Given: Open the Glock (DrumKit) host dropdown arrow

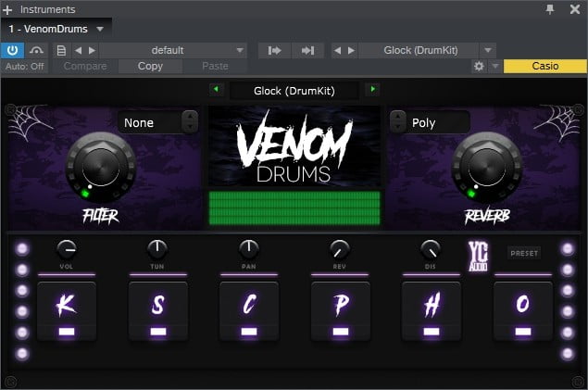Looking at the screenshot, I should point(487,50).
